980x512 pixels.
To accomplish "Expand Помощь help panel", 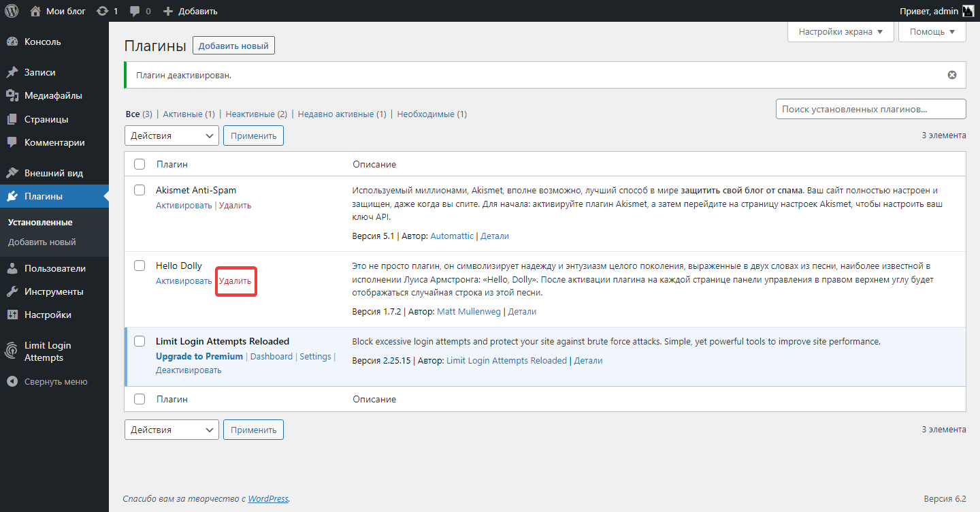I will pyautogui.click(x=932, y=32).
